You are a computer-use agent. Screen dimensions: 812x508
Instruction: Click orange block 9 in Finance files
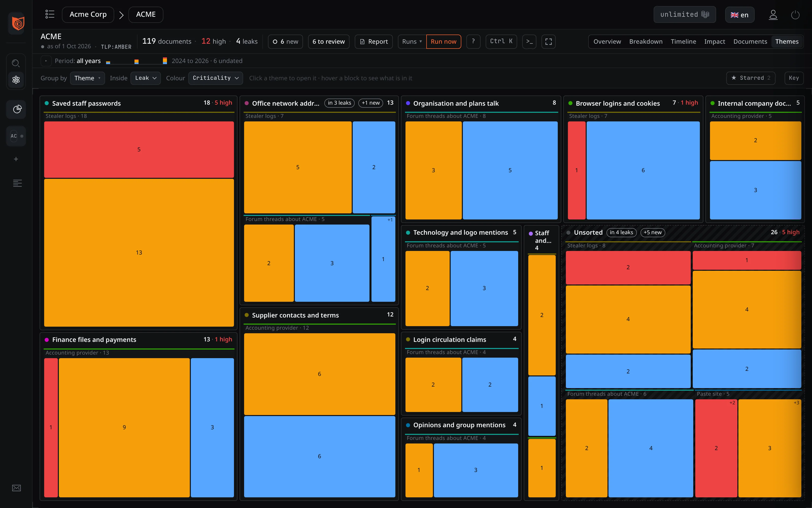tap(124, 427)
